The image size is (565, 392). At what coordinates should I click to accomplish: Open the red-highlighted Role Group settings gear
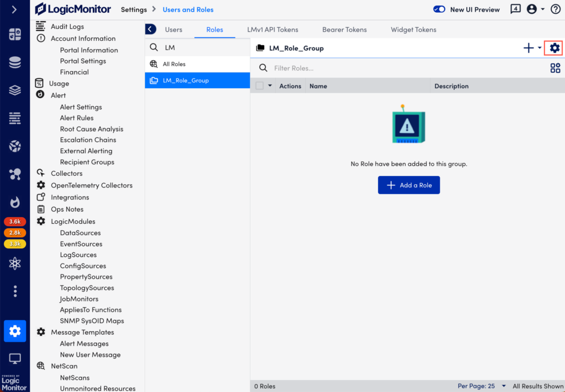coord(553,48)
